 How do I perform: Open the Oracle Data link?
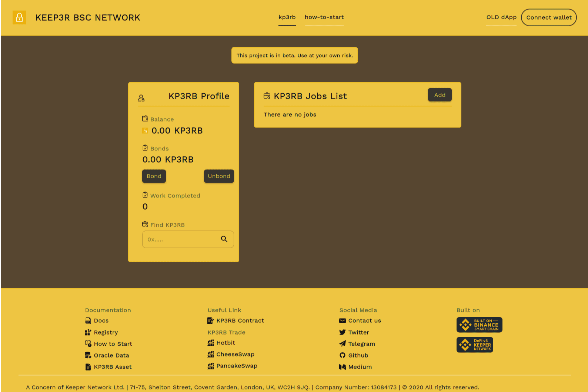click(x=111, y=355)
